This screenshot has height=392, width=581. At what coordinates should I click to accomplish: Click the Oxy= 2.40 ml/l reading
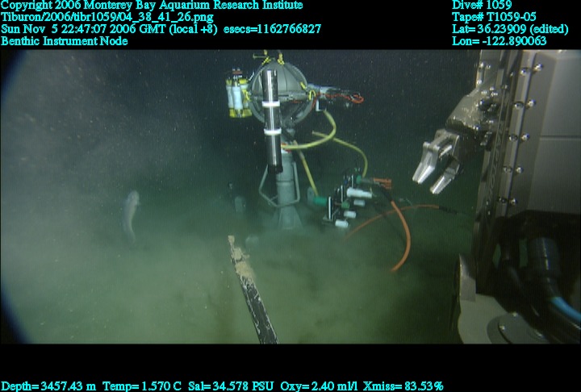tap(319, 386)
